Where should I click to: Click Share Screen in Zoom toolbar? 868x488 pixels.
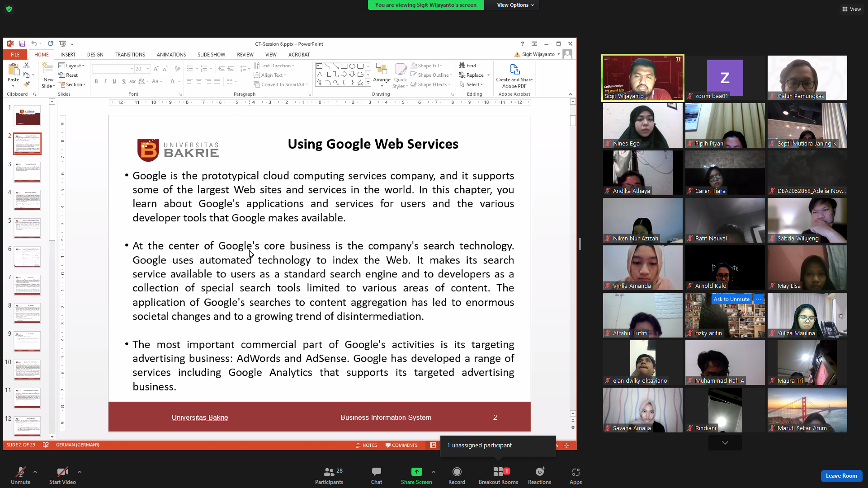(416, 475)
